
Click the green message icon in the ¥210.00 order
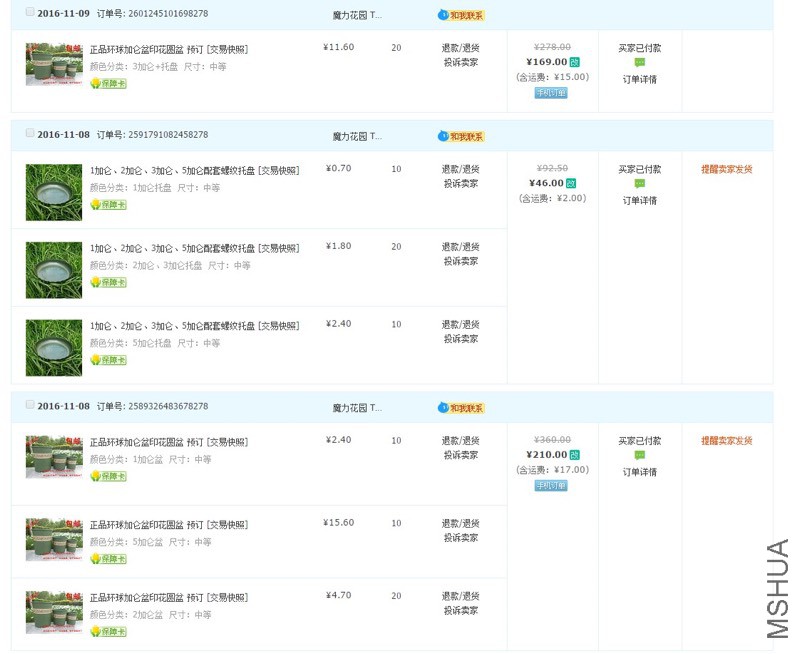(640, 456)
